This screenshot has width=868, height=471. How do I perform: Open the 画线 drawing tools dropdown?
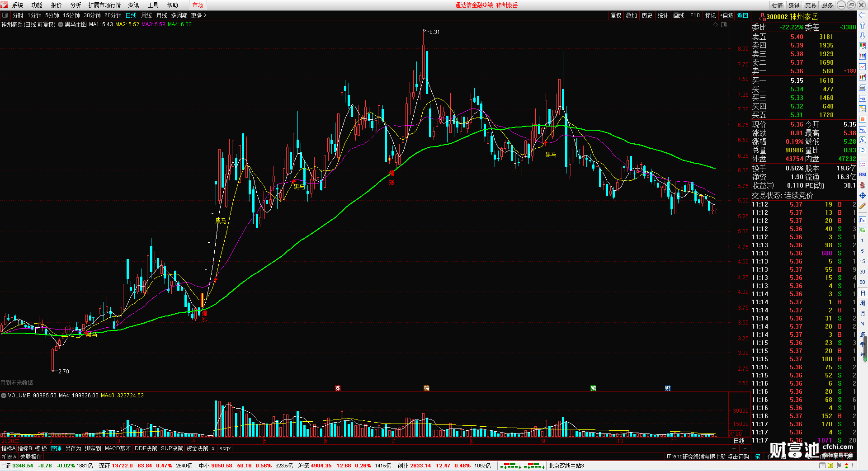679,15
